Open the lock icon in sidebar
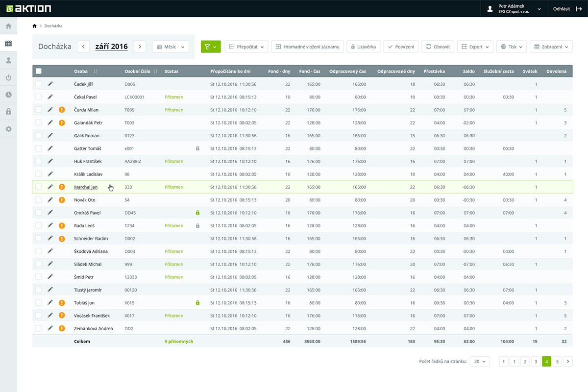This screenshot has width=588, height=392. (8, 112)
